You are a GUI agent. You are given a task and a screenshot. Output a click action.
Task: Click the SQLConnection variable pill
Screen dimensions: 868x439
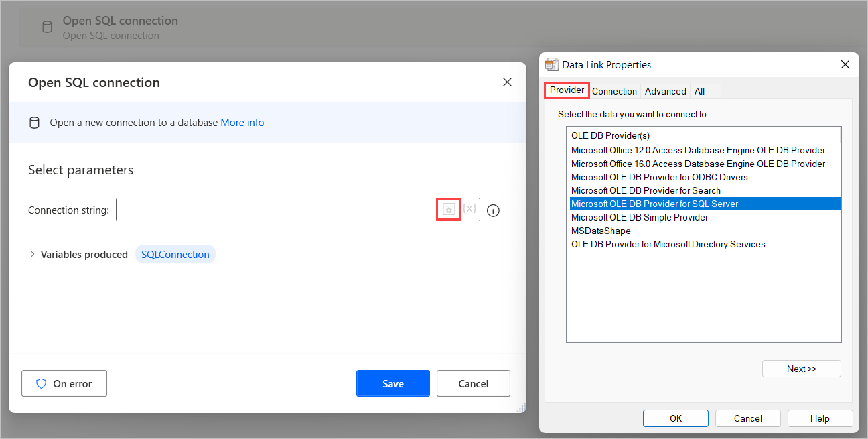pos(175,254)
